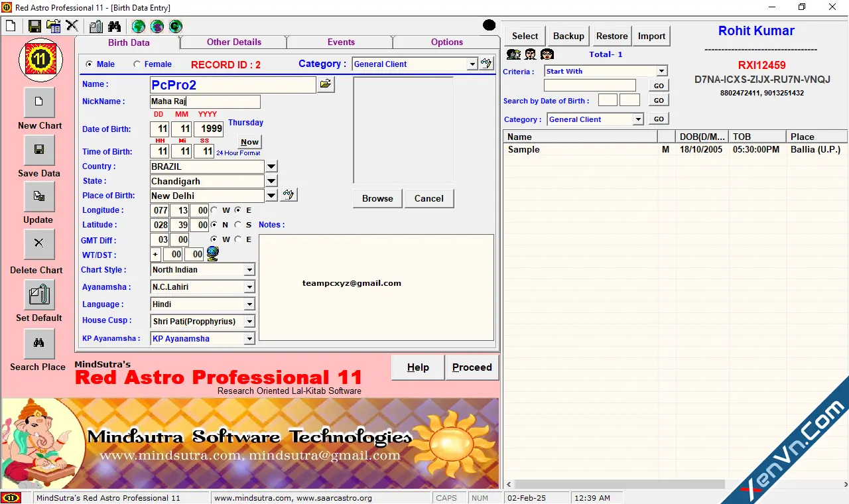Open the KP Ayanamsha dropdown
Screen dimensions: 849x504
click(x=249, y=339)
